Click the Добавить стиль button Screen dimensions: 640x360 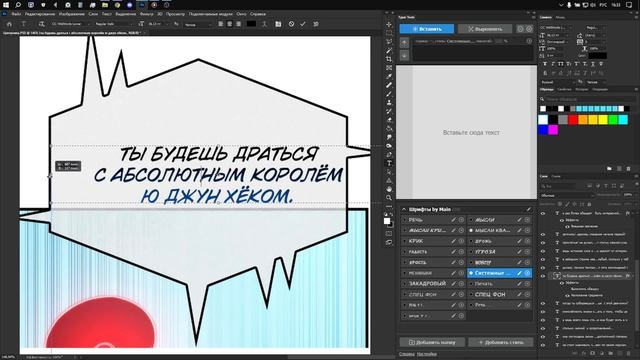click(500, 342)
